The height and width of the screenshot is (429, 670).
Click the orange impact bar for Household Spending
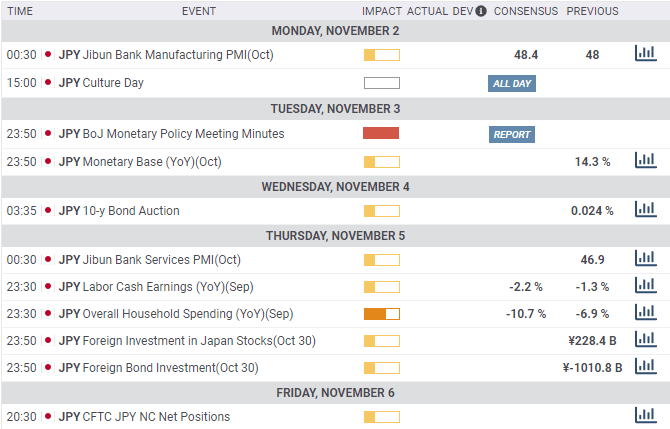[381, 313]
